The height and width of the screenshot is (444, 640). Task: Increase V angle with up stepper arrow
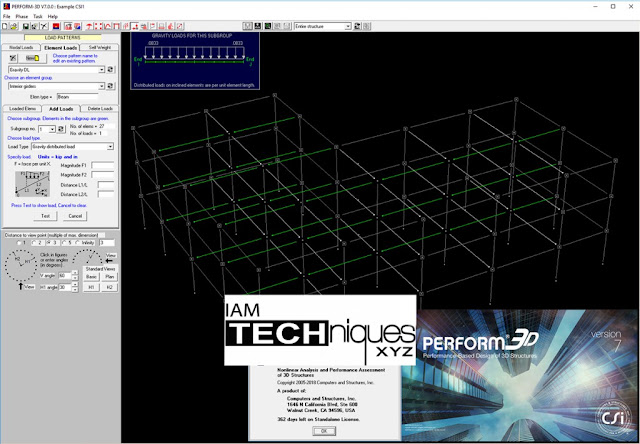tap(75, 273)
